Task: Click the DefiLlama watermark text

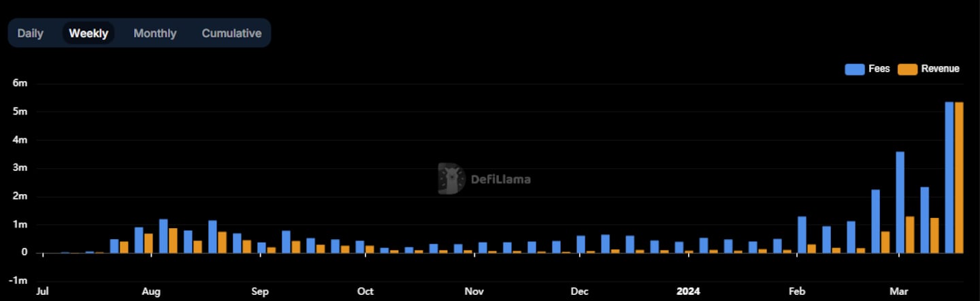Action: click(501, 180)
